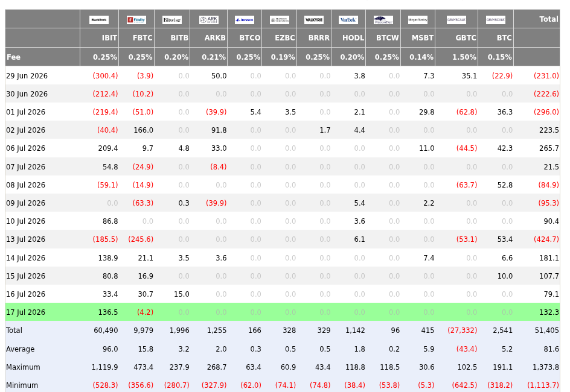Select the 07 Jul 2026 date row

[x=283, y=166]
